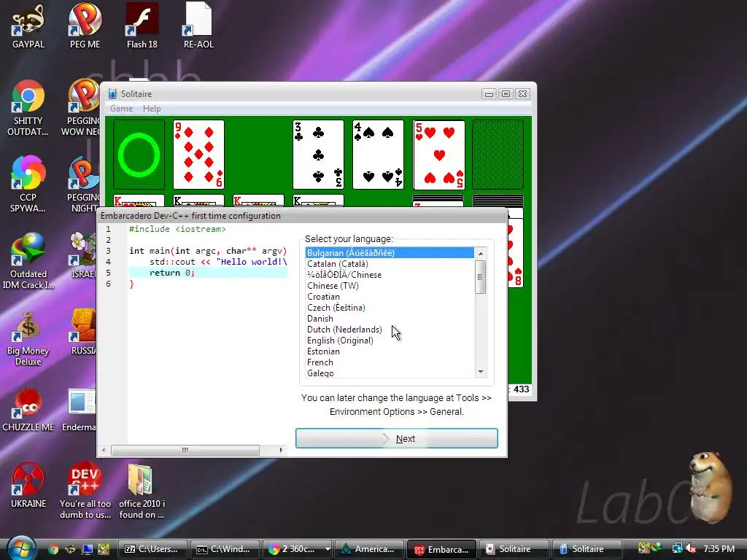Select Croatian in the language list
Screen dimensions: 747x560
[x=390, y=297]
